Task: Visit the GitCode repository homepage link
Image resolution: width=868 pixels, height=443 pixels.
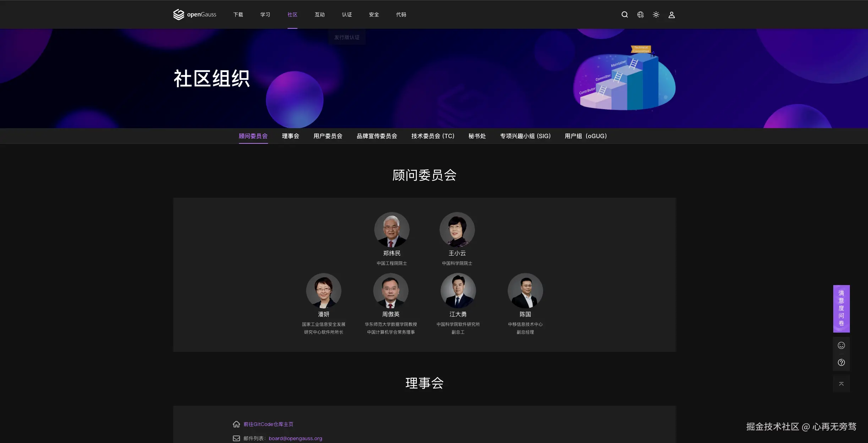Action: coord(268,424)
